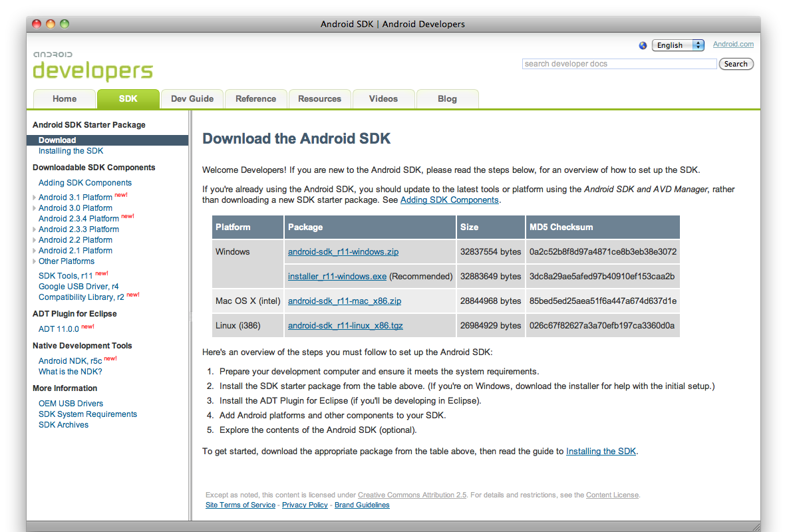The image size is (787, 532).
Task: Open the ADT 11.0.0 link
Action: tap(59, 329)
